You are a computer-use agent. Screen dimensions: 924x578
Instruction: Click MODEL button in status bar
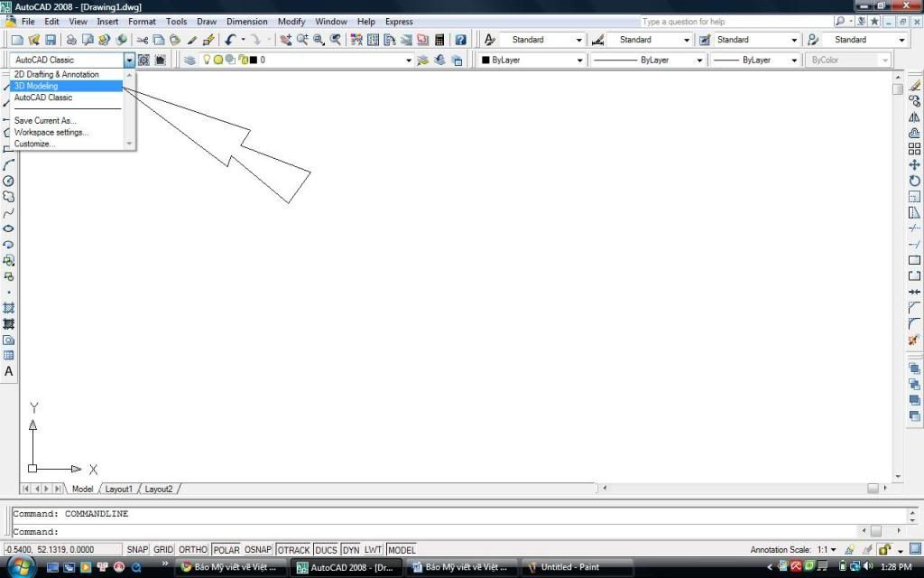(402, 550)
